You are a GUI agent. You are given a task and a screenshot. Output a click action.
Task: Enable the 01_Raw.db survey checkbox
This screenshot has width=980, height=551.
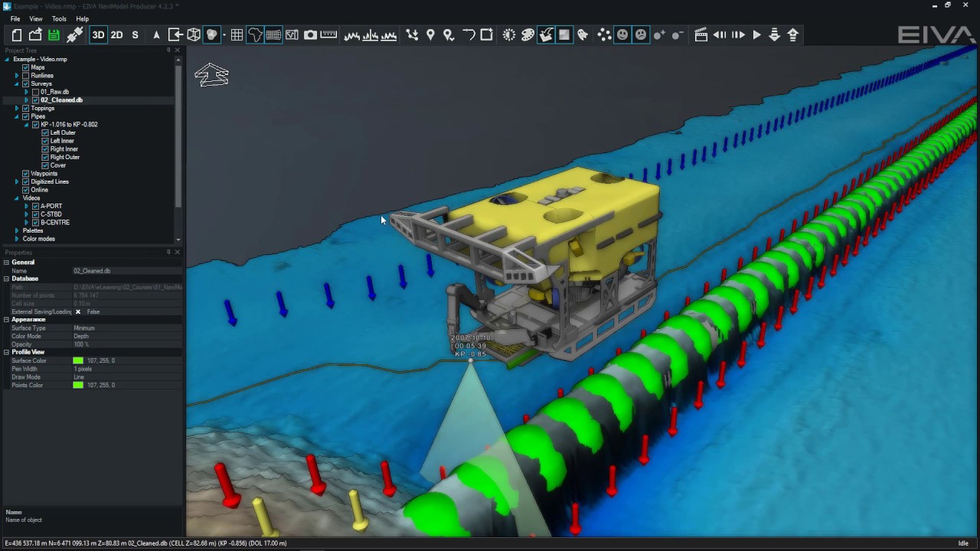click(x=35, y=92)
